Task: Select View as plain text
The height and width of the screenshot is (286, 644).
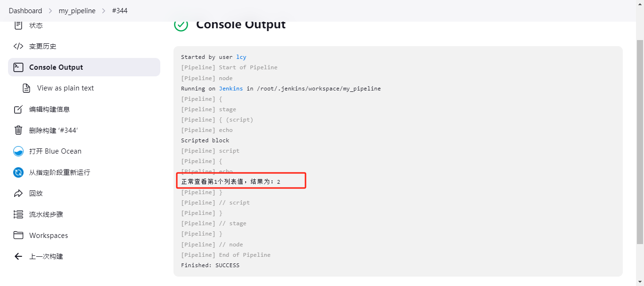Action: point(66,88)
